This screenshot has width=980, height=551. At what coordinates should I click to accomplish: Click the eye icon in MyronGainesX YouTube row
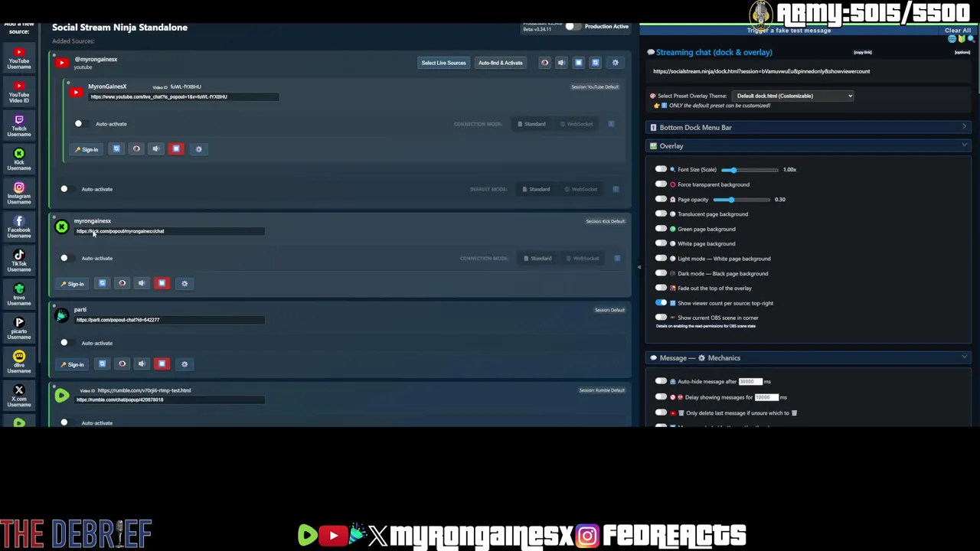point(136,148)
